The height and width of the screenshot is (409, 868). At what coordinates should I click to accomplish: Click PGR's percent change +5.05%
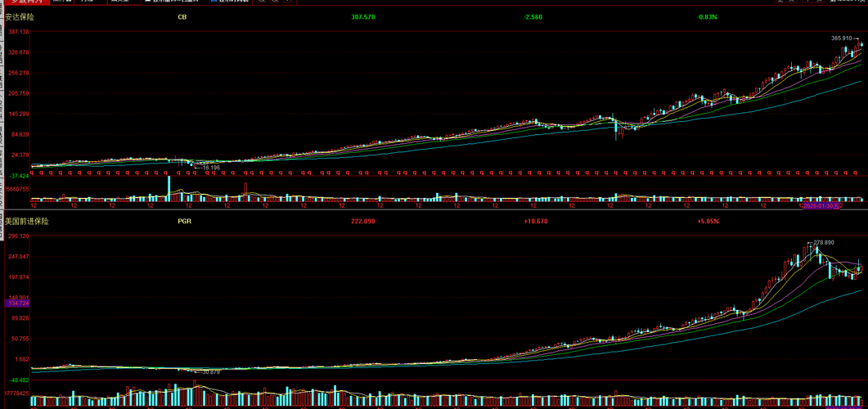[x=708, y=222]
